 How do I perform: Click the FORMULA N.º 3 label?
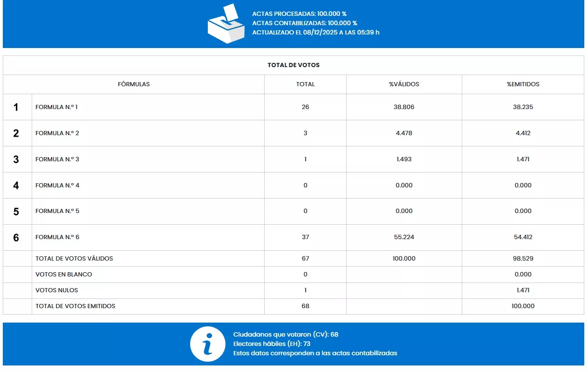tap(57, 159)
